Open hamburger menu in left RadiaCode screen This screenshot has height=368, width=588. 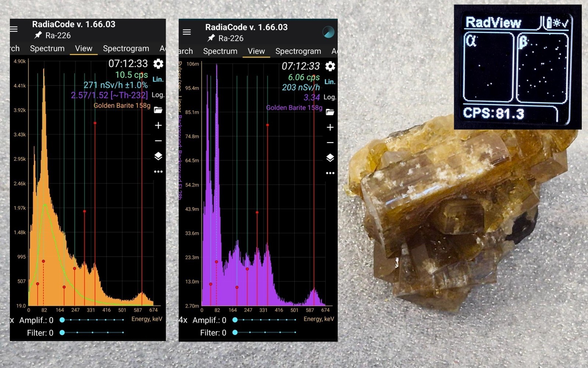14,29
